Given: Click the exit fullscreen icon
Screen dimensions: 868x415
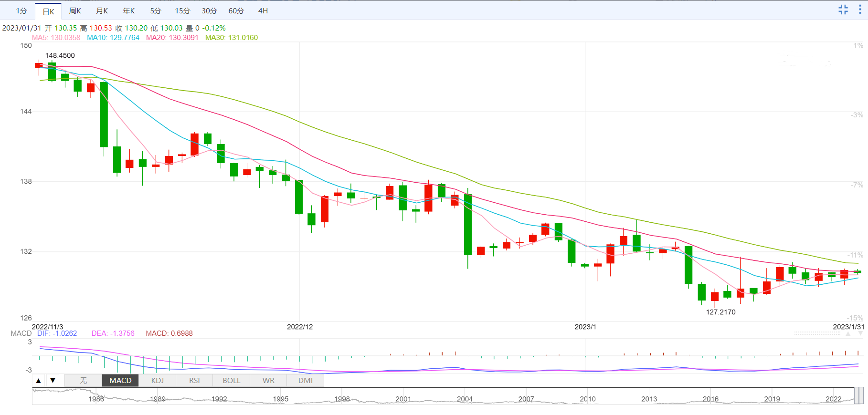Looking at the screenshot, I should (x=843, y=10).
